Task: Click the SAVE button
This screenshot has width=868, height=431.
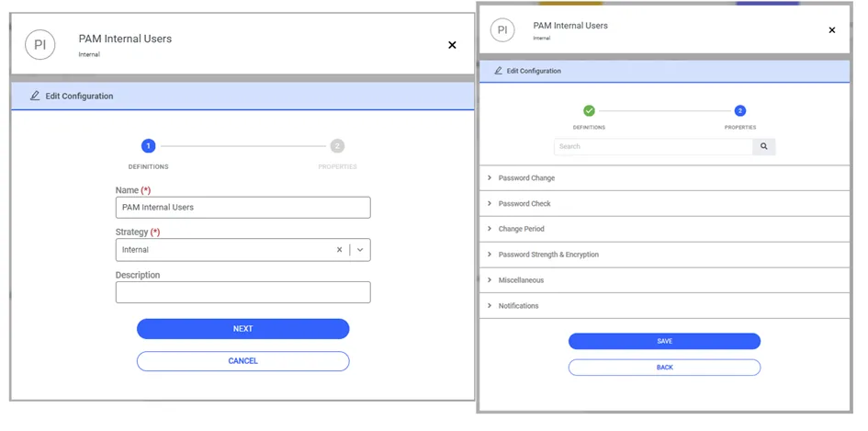Action: (664, 341)
